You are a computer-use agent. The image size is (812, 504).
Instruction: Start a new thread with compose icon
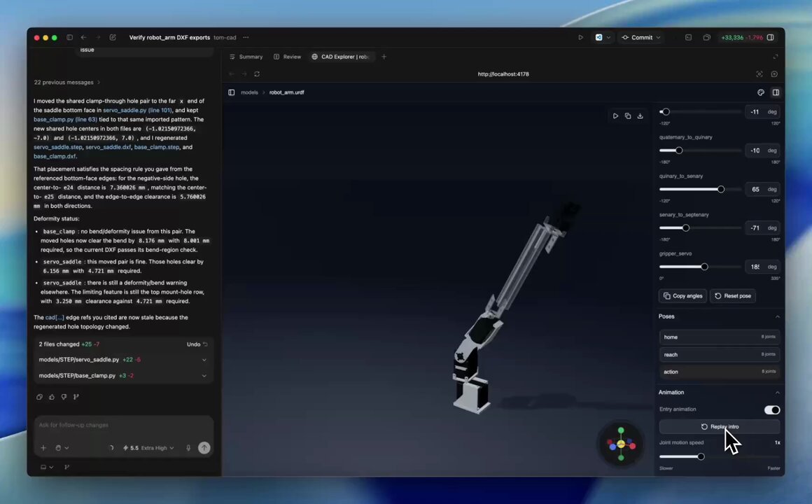pos(113,37)
